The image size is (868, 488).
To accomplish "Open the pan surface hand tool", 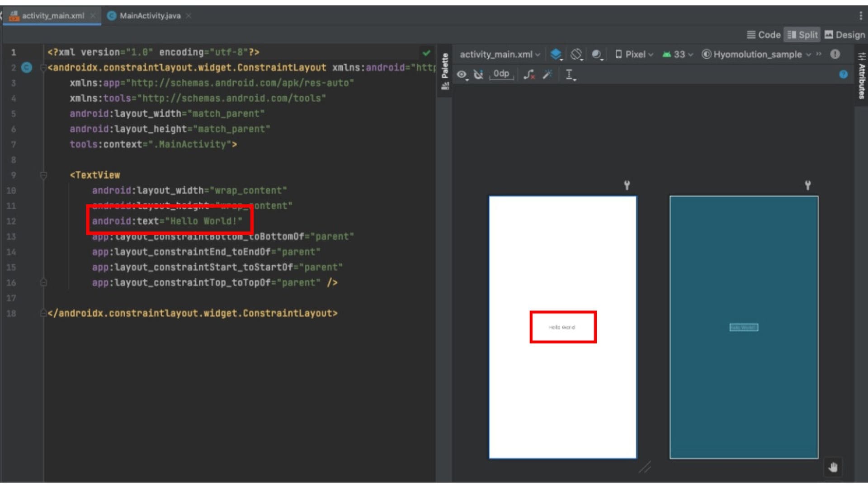I will tap(833, 467).
